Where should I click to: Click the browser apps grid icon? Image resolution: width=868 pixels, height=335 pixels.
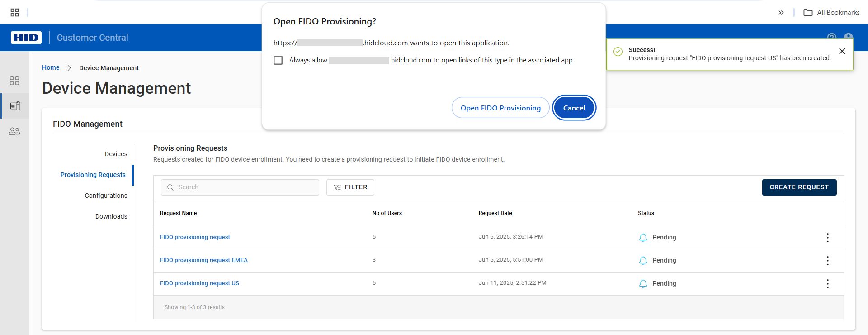coord(14,12)
